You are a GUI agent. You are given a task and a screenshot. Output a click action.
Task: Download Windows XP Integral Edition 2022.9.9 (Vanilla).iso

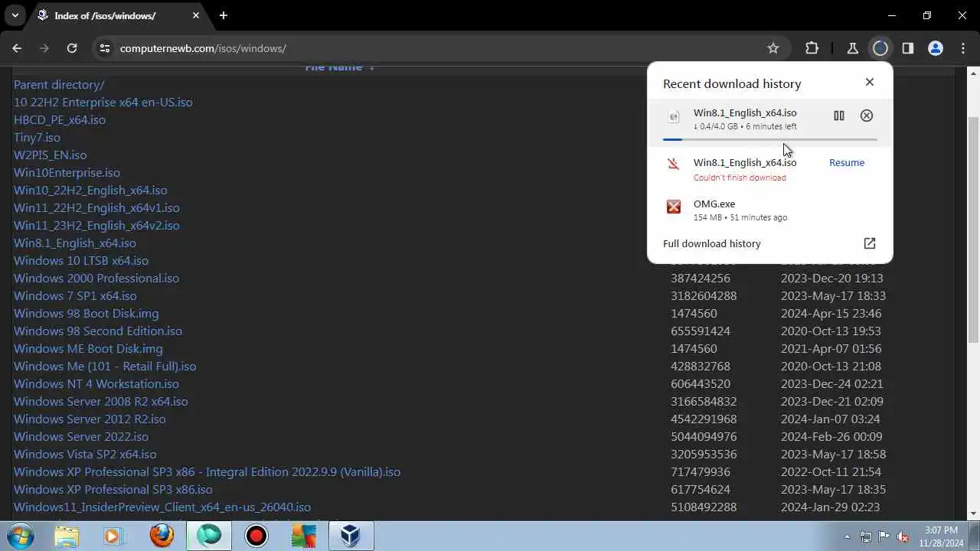pos(207,472)
